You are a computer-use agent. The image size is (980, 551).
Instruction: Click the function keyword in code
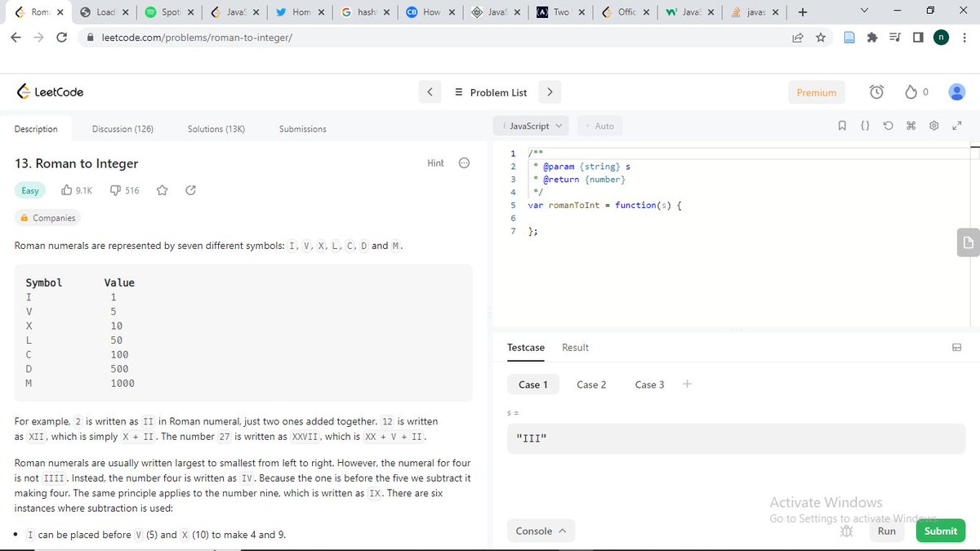pyautogui.click(x=635, y=205)
